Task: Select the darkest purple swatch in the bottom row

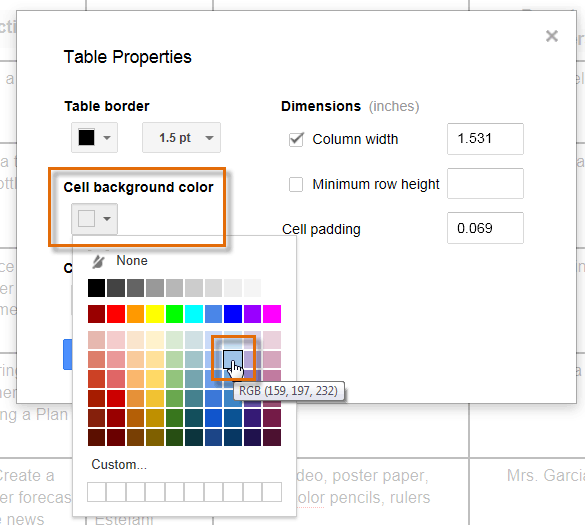Action: click(x=252, y=437)
